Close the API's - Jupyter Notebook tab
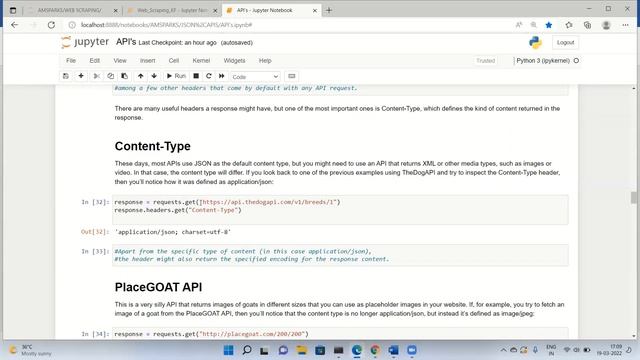This screenshot has height=360, width=640. tap(315, 11)
